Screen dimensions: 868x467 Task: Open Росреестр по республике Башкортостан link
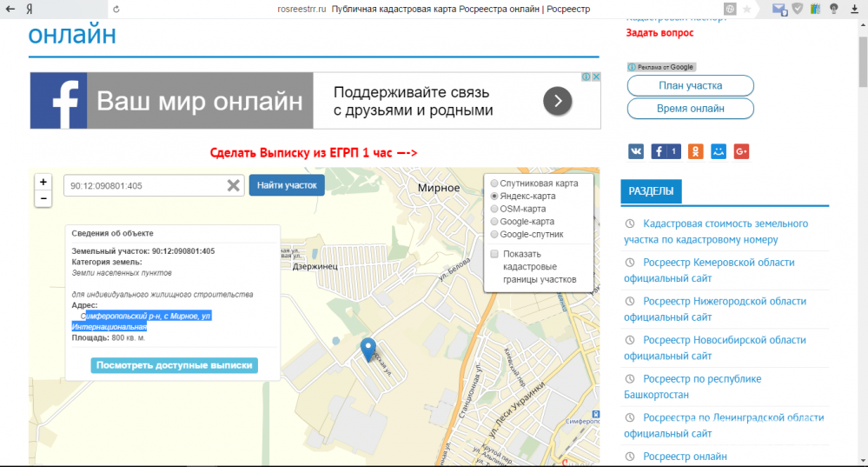click(x=692, y=387)
